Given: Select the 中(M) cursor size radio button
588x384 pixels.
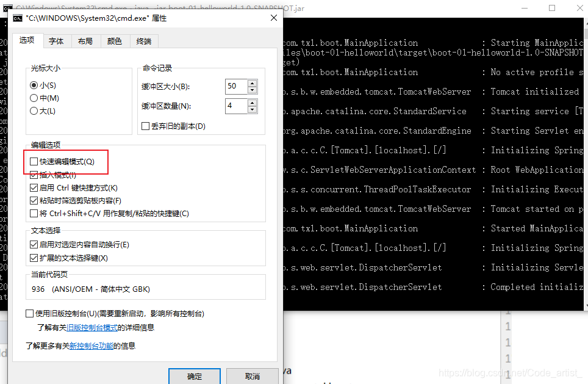Looking at the screenshot, I should coord(34,98).
